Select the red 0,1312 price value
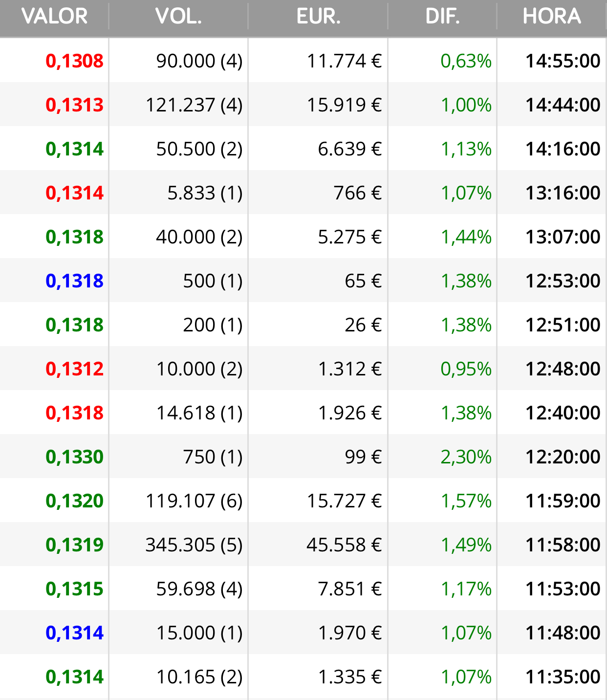 point(74,369)
